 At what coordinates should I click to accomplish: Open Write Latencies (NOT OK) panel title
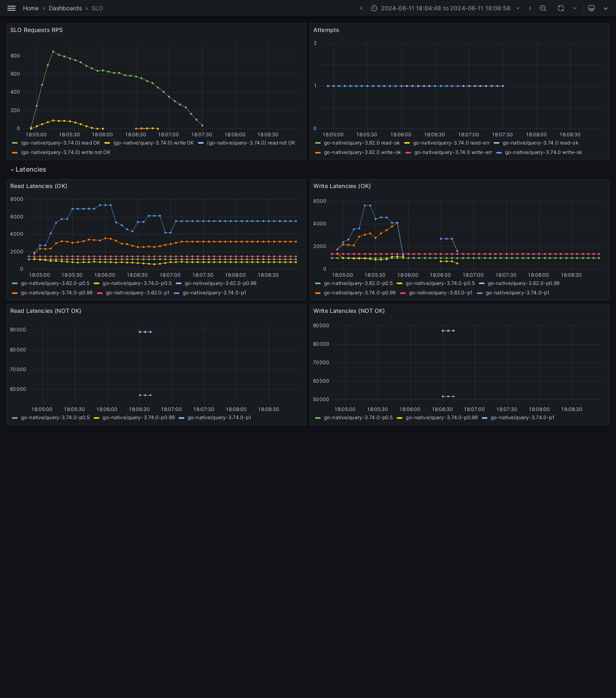pyautogui.click(x=349, y=311)
